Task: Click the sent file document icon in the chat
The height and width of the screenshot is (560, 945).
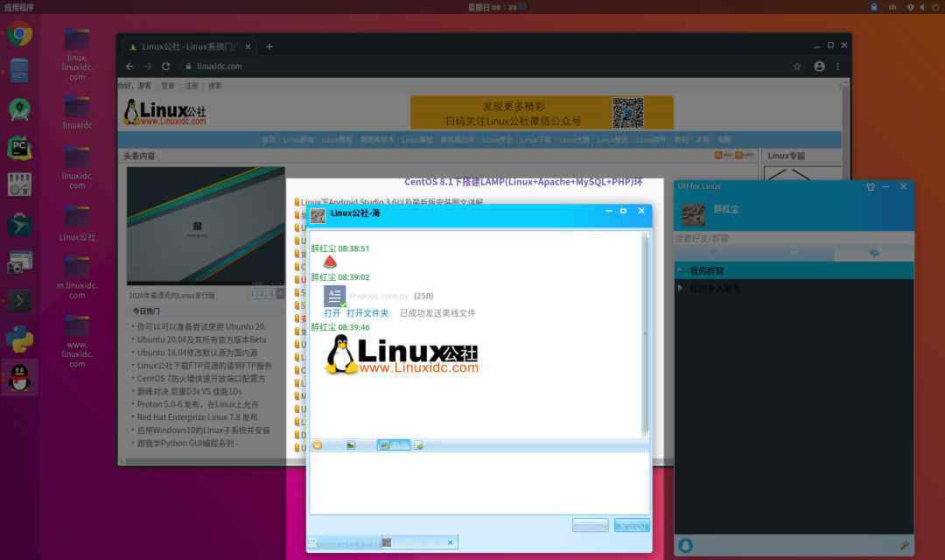Action: pos(334,296)
